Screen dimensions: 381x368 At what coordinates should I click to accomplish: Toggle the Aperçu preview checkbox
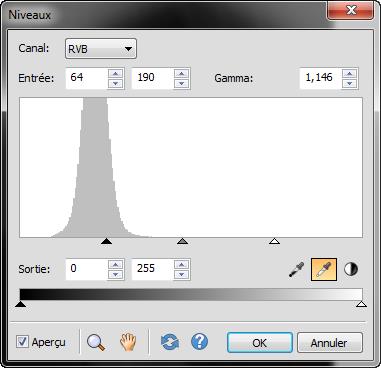coord(22,342)
